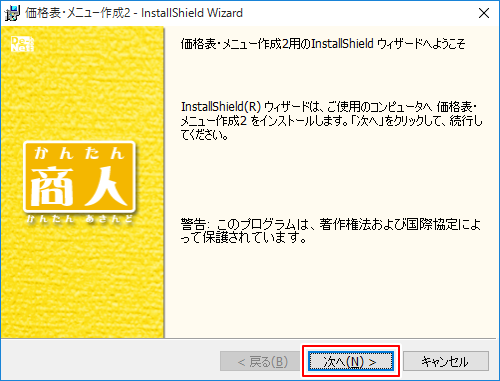The image size is (500, 381).
Task: Click the 次へ(N) > button
Action: pyautogui.click(x=351, y=361)
